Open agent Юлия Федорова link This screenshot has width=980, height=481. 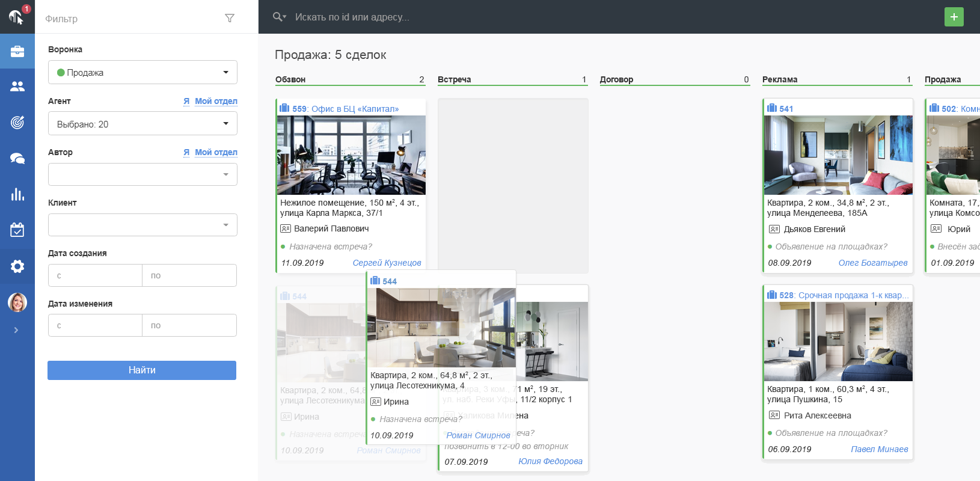coord(550,461)
